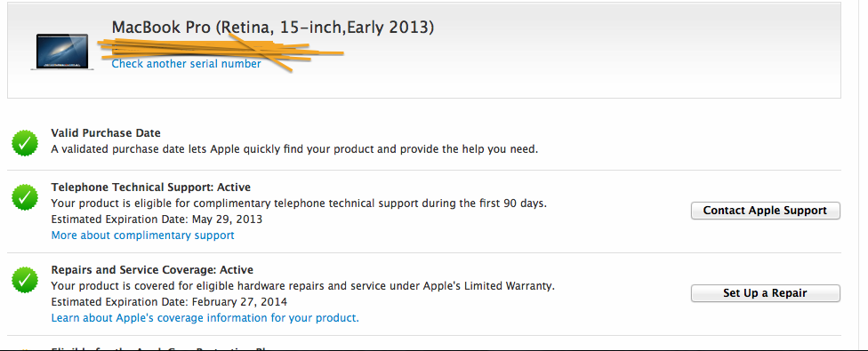Click the Set Up a Repair button
The image size is (868, 351).
pos(765,293)
